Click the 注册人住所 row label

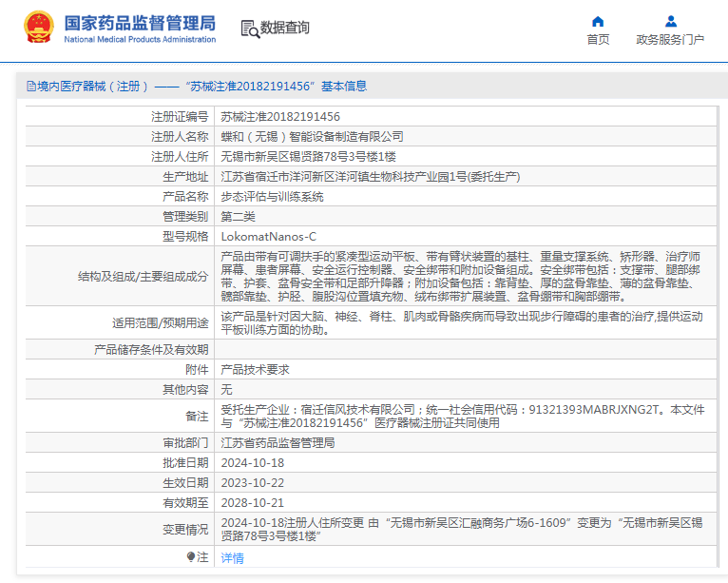[180, 157]
